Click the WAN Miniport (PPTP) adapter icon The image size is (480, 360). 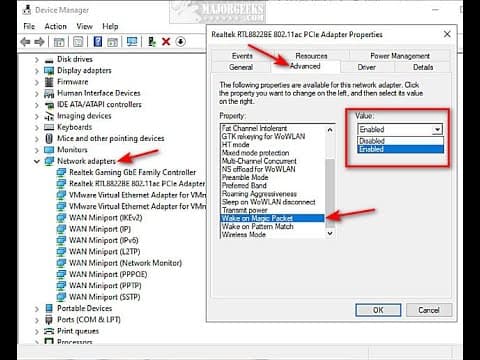point(61,286)
